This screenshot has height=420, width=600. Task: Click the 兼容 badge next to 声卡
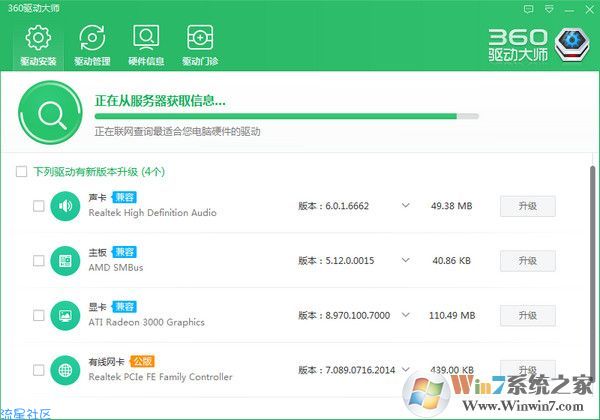pyautogui.click(x=124, y=197)
